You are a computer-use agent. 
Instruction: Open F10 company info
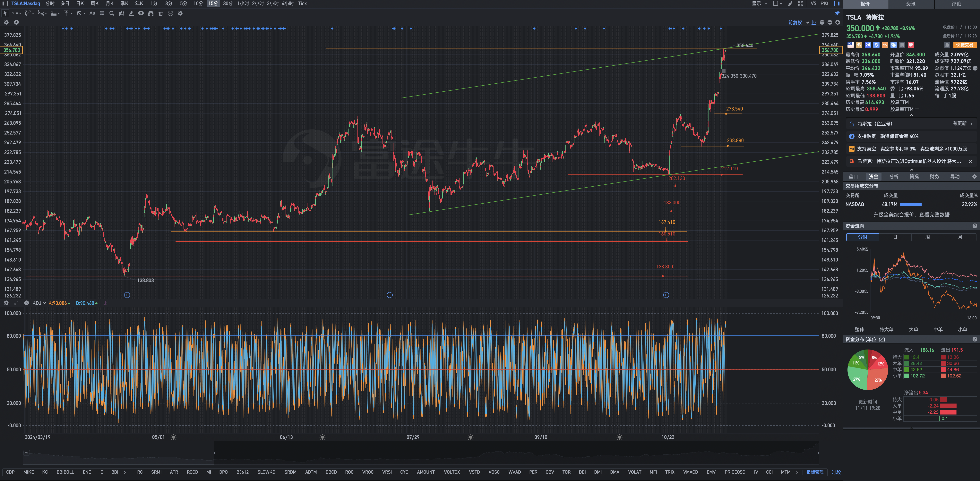click(824, 4)
